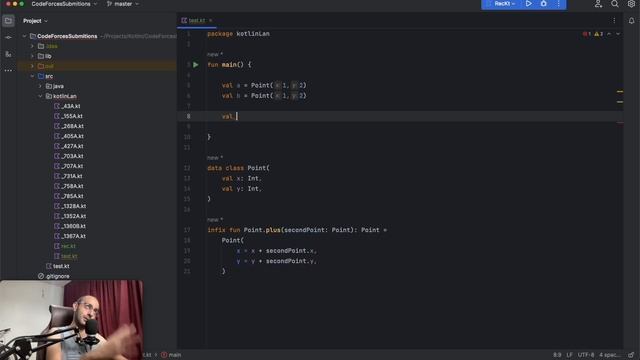The image size is (640, 360).
Task: Start debugging with the bug icon
Action: [x=543, y=4]
